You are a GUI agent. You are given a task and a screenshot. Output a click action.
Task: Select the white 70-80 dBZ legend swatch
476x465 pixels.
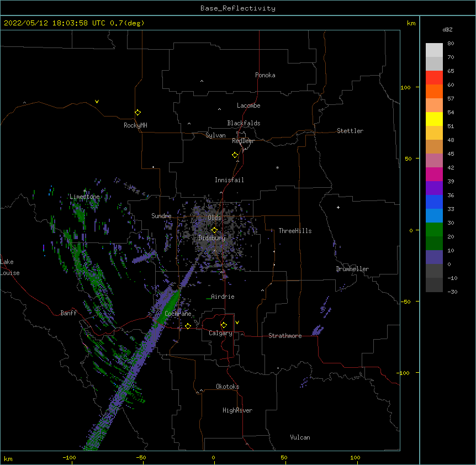(434, 50)
